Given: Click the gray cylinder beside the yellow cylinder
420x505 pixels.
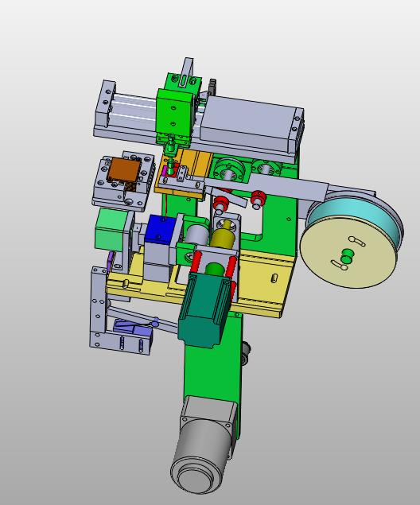Looking at the screenshot, I should pos(198,235).
